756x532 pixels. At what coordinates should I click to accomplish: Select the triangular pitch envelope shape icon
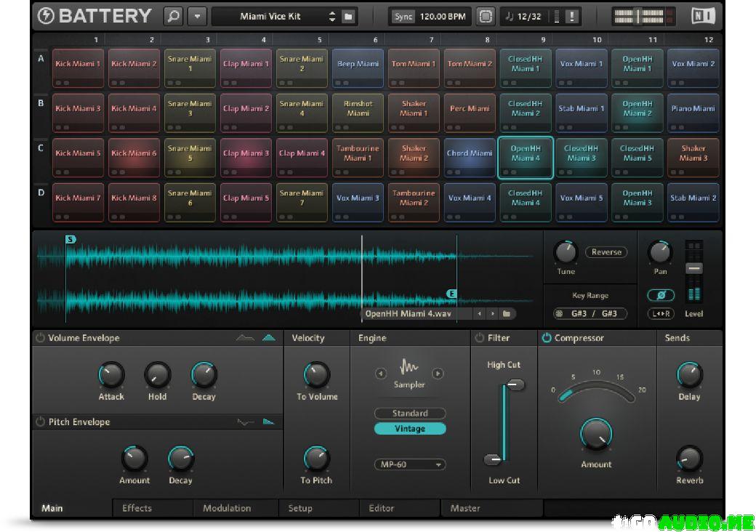click(268, 422)
